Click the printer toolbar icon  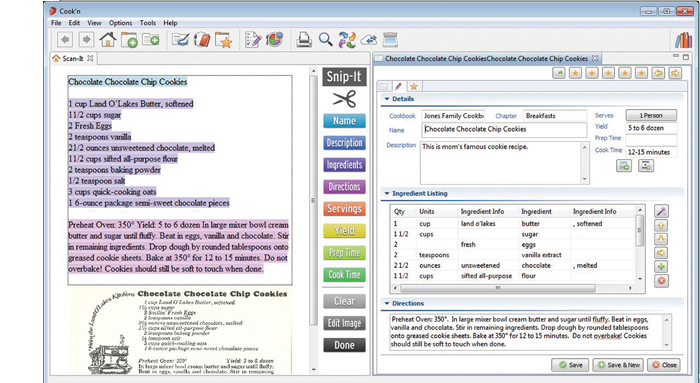click(x=304, y=40)
